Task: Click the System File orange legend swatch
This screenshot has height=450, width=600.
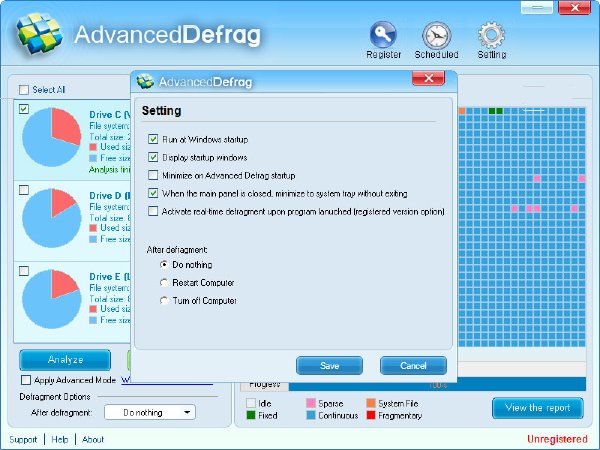Action: click(x=371, y=403)
